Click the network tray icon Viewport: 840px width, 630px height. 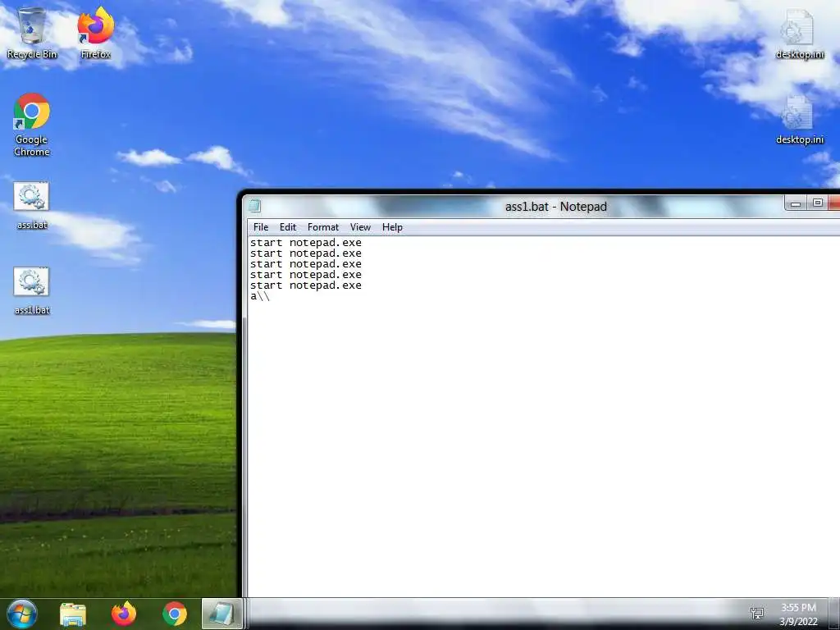757,614
